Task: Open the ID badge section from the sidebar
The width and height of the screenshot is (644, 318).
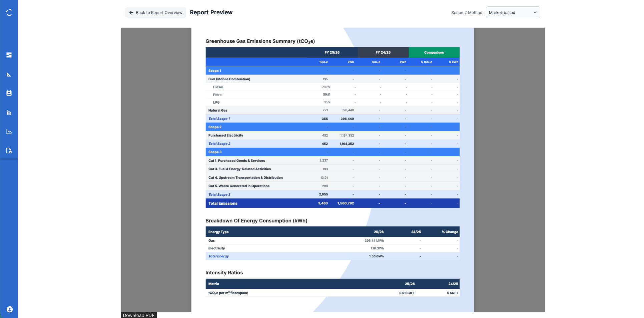Action: tap(9, 93)
